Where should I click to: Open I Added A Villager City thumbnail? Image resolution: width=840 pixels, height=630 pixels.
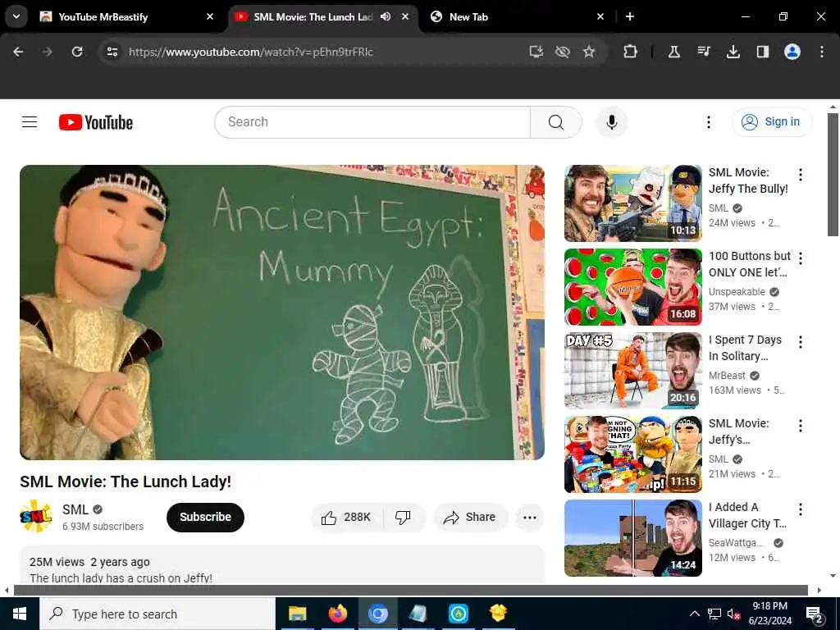[632, 538]
